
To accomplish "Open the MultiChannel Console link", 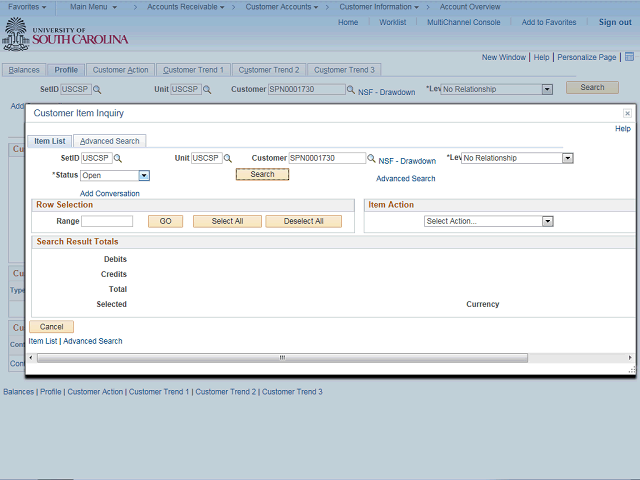I will click(x=464, y=22).
